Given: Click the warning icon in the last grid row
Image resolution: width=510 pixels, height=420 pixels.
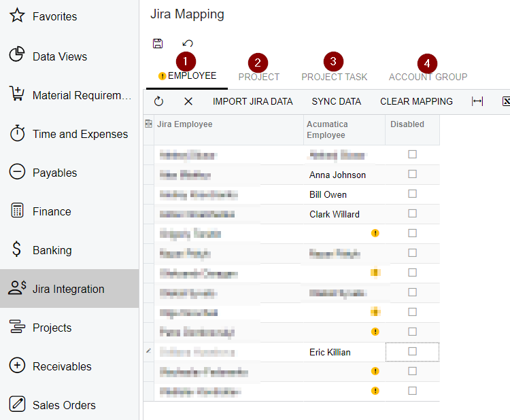Looking at the screenshot, I should (x=375, y=391).
